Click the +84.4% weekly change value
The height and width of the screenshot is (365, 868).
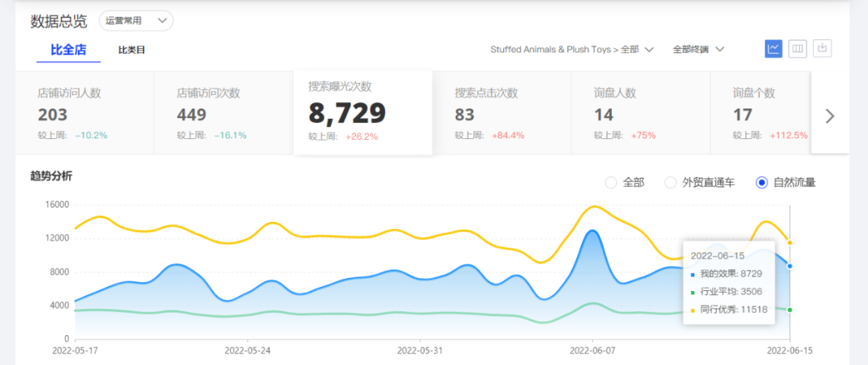(x=508, y=135)
